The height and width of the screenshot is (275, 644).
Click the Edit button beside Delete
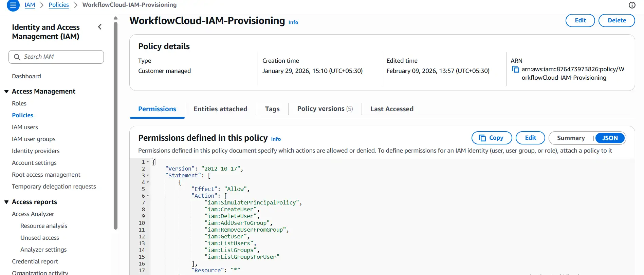click(580, 20)
